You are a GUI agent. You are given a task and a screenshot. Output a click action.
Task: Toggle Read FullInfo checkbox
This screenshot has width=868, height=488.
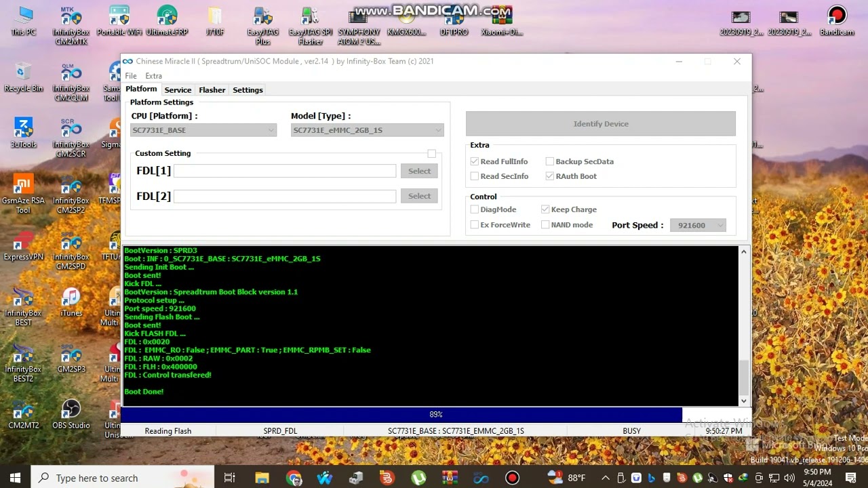[475, 161]
